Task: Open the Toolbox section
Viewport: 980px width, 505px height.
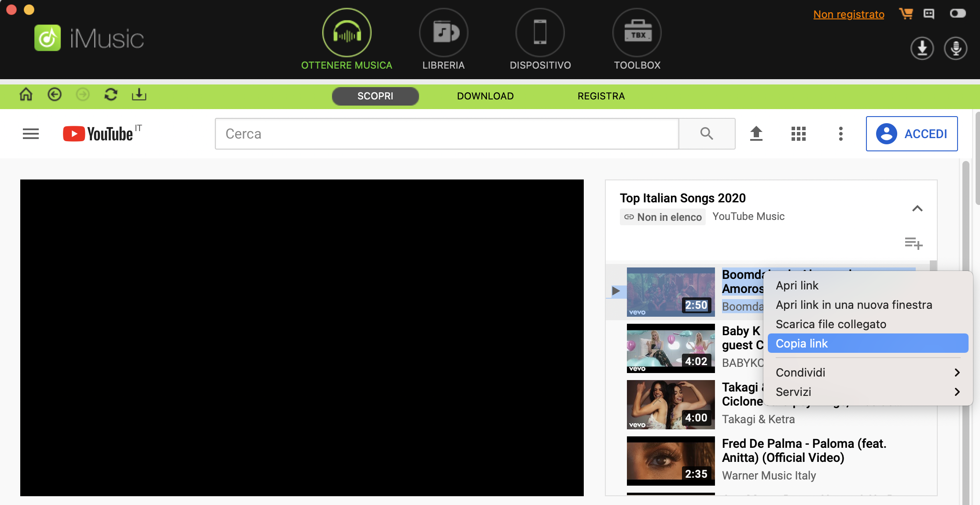Action: (x=637, y=33)
